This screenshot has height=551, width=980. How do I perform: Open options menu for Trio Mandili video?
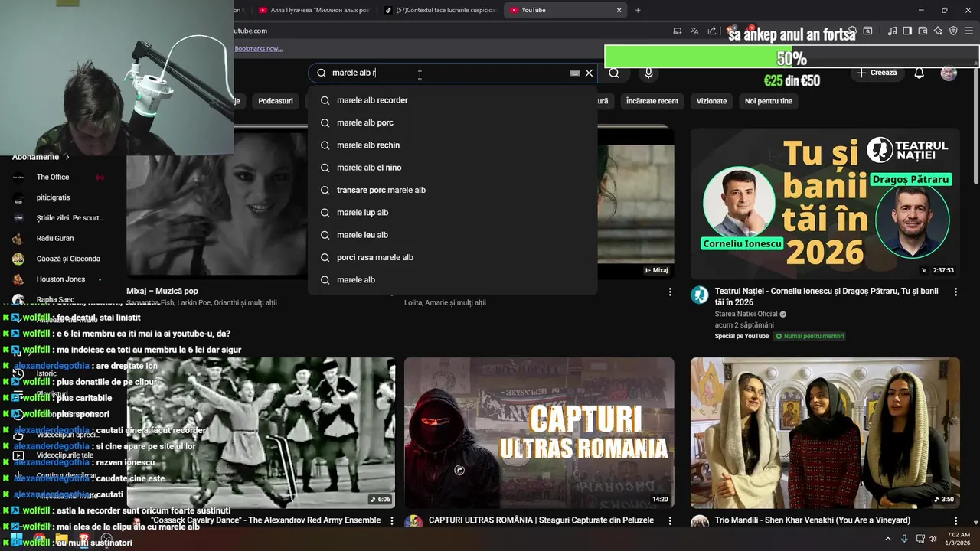pos(955,520)
